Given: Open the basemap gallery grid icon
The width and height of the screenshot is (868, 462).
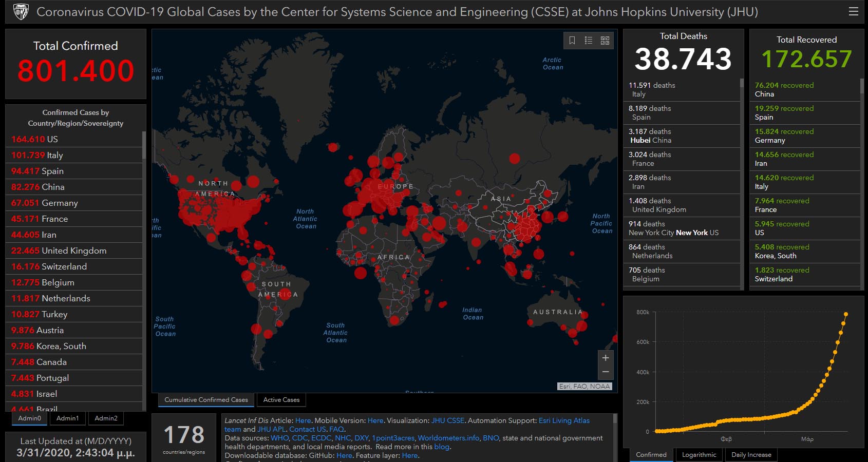Looking at the screenshot, I should 605,40.
